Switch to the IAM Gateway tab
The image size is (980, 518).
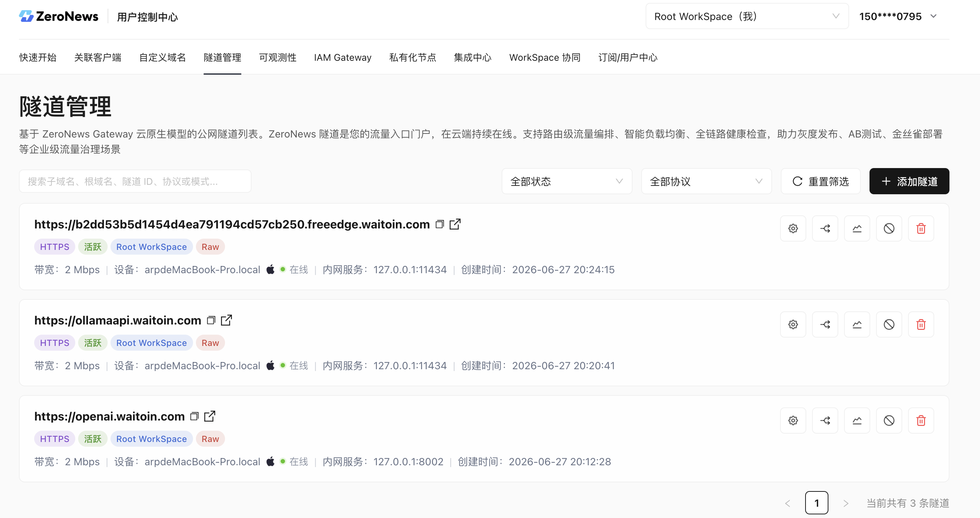tap(343, 57)
